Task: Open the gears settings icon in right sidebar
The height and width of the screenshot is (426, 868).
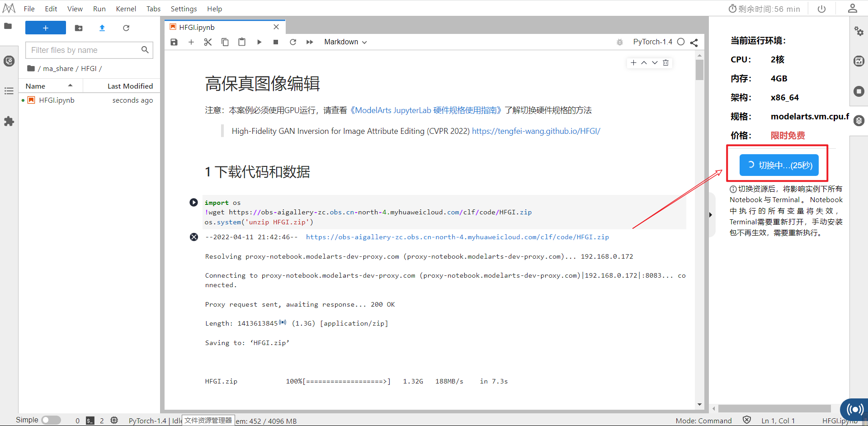Action: [x=859, y=31]
